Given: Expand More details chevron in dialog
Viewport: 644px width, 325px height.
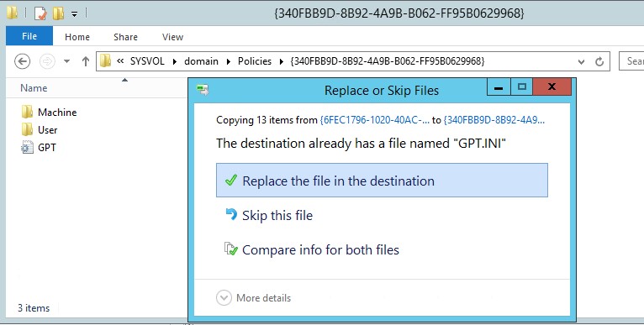Looking at the screenshot, I should [x=224, y=298].
